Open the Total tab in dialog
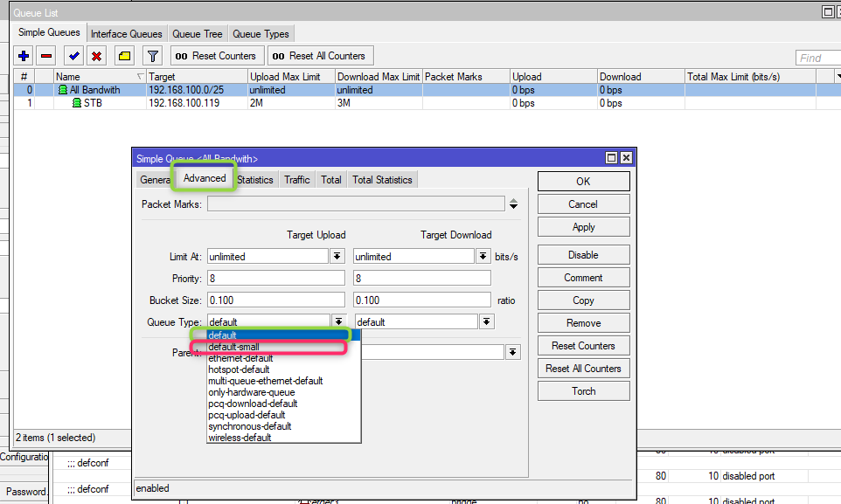This screenshot has width=841, height=504. tap(331, 180)
